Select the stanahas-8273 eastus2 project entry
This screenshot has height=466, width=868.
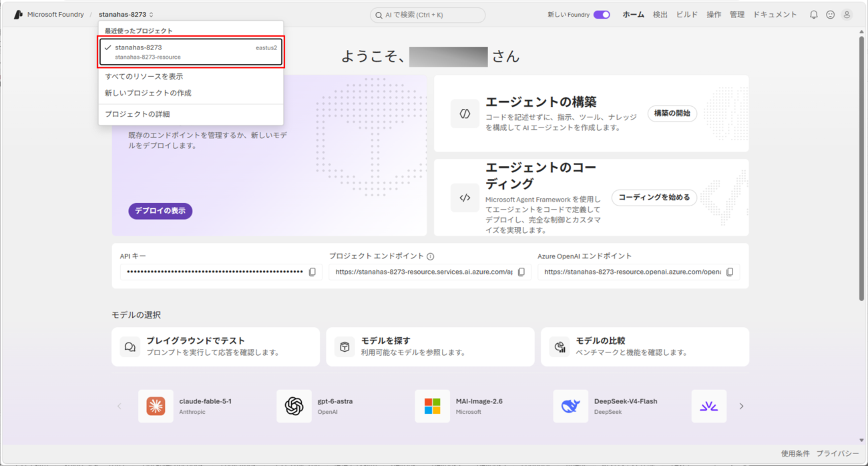pyautogui.click(x=192, y=52)
